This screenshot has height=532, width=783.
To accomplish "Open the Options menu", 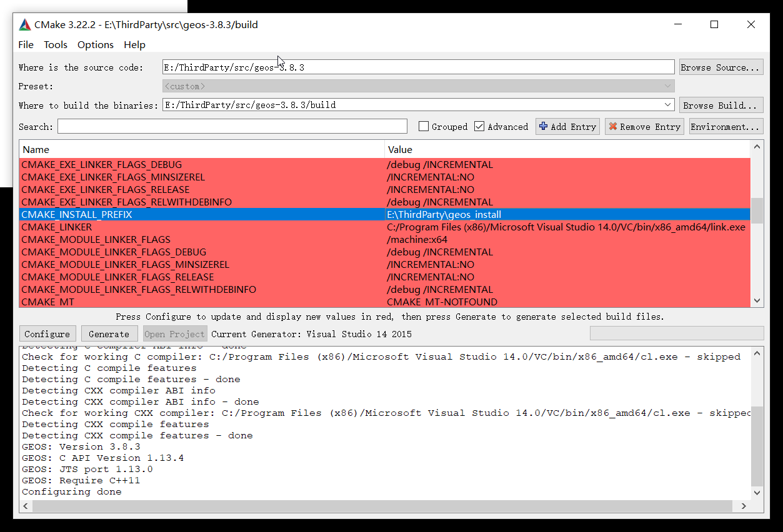I will pyautogui.click(x=96, y=44).
